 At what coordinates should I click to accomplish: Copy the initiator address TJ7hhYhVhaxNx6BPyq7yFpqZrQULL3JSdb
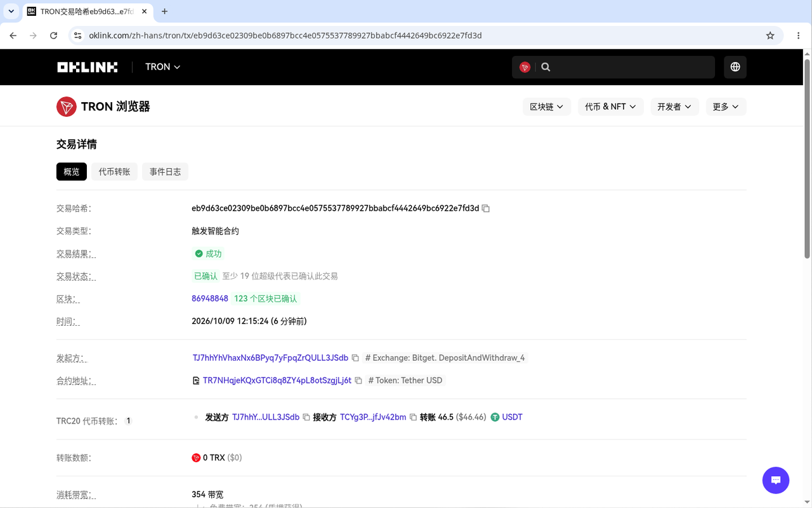355,358
